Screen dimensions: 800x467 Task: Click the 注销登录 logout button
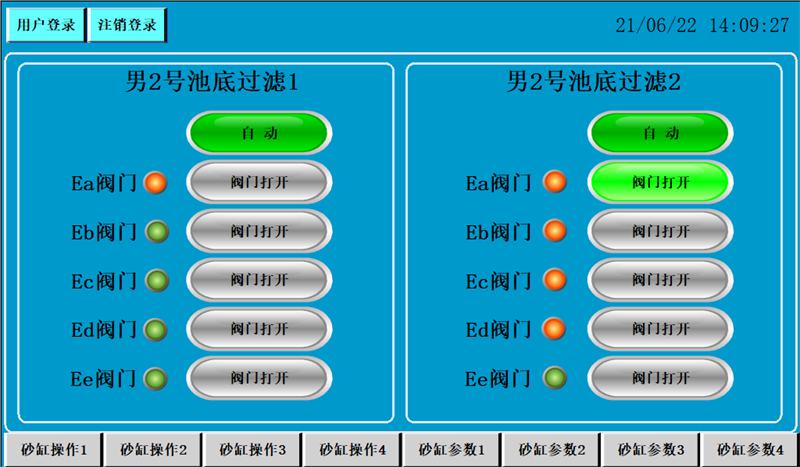click(127, 25)
